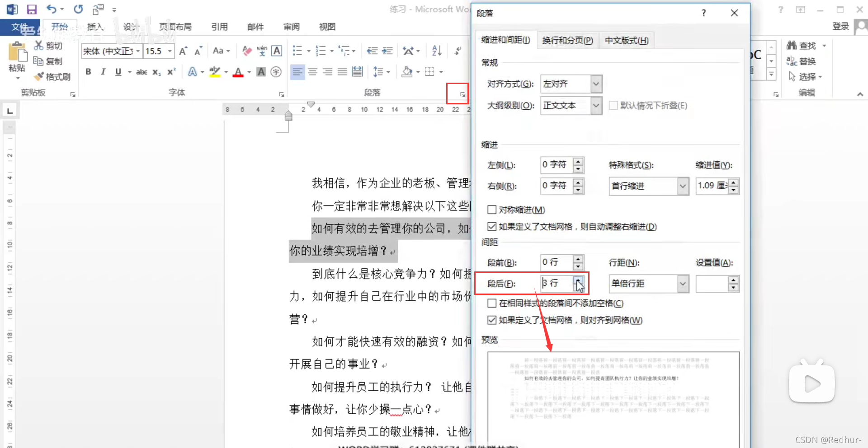Image resolution: width=868 pixels, height=448 pixels.
Task: Increase 段后 spacing with up stepper
Action: coord(578,280)
